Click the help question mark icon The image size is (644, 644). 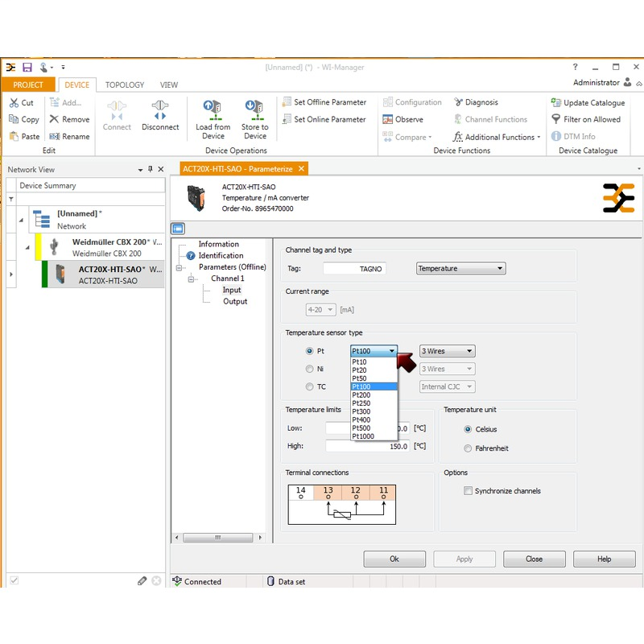click(575, 67)
